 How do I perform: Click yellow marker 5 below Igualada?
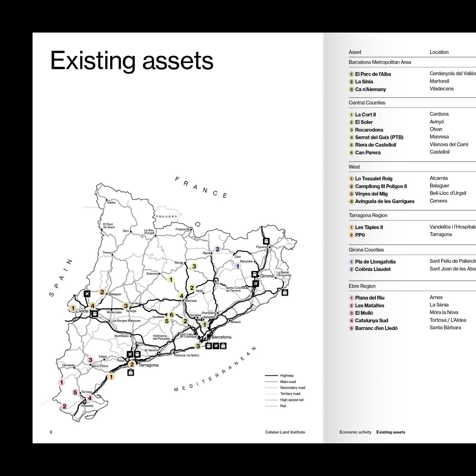pos(167,321)
